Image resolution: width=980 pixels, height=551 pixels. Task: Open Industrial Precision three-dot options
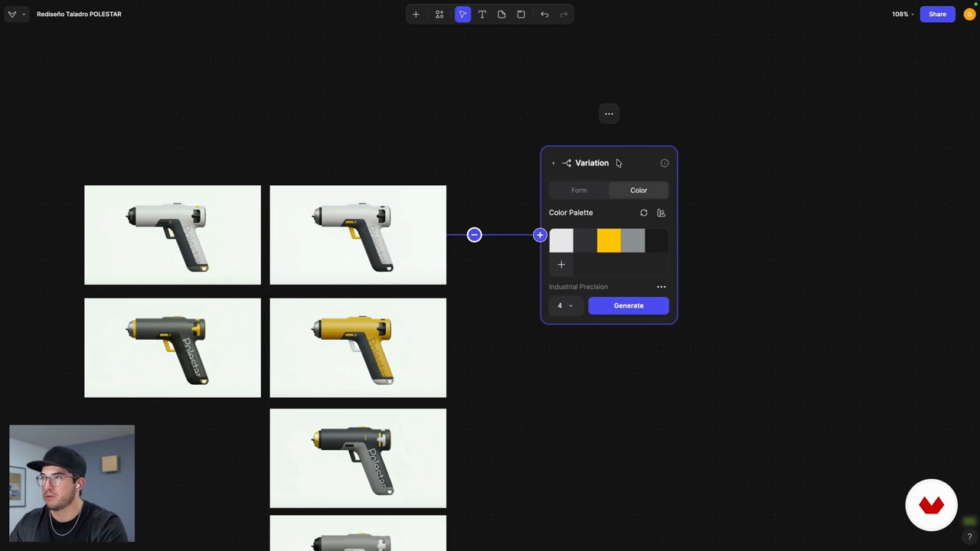tap(661, 287)
